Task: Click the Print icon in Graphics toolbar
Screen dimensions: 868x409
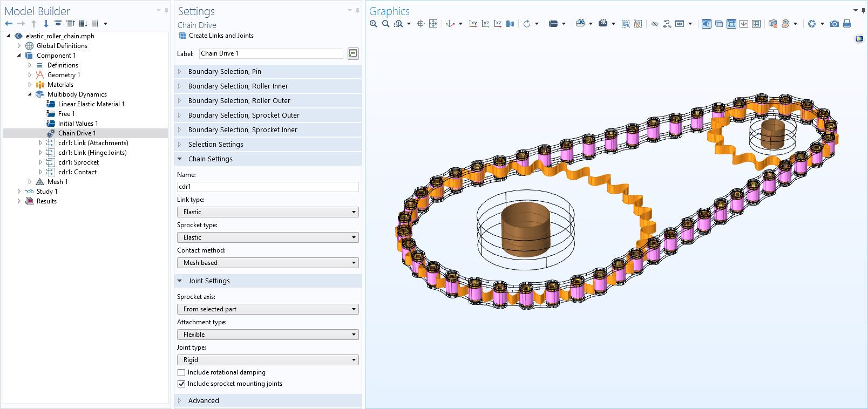Action: pyautogui.click(x=847, y=24)
